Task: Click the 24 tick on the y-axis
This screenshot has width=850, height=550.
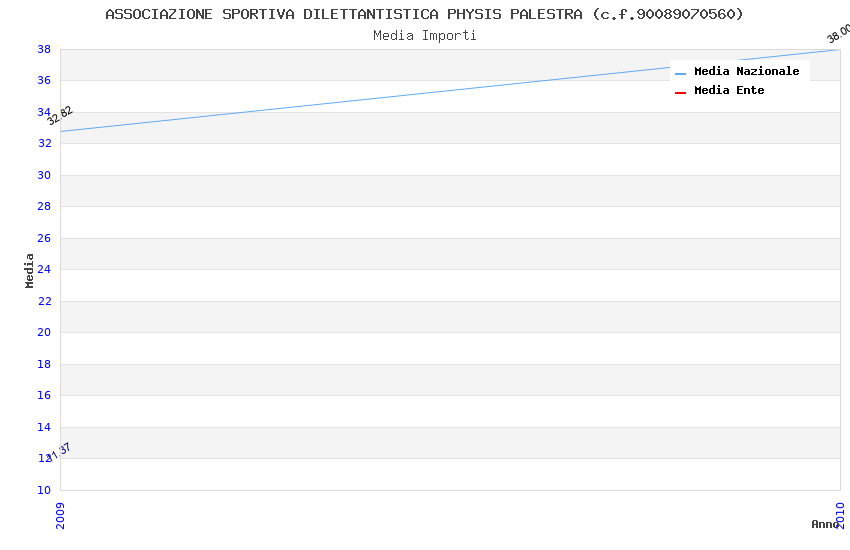Action: click(x=44, y=270)
